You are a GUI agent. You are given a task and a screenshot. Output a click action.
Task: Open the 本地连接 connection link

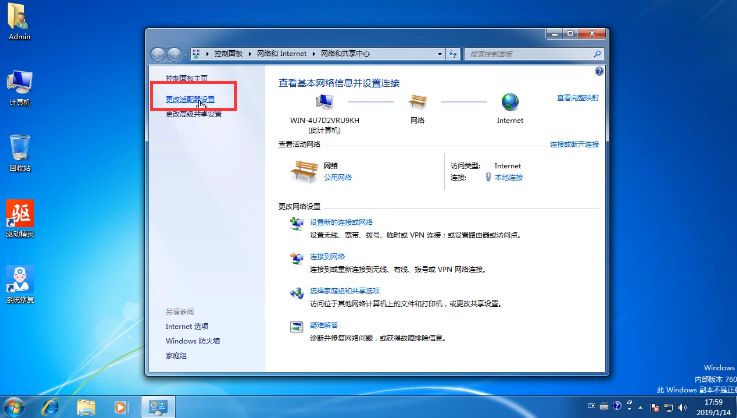point(509,177)
